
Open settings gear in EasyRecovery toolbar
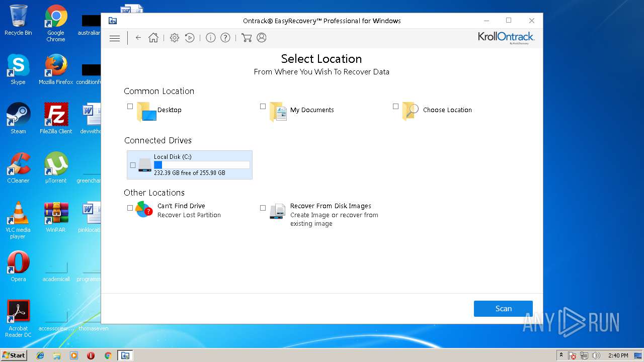click(175, 38)
